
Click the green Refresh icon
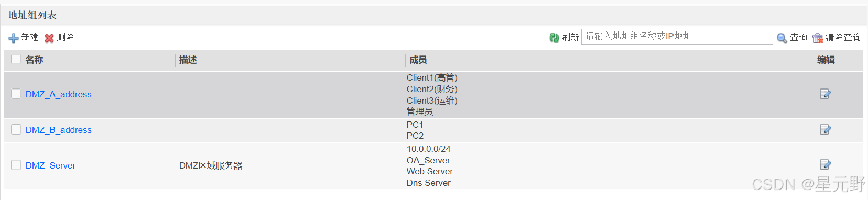coord(554,38)
